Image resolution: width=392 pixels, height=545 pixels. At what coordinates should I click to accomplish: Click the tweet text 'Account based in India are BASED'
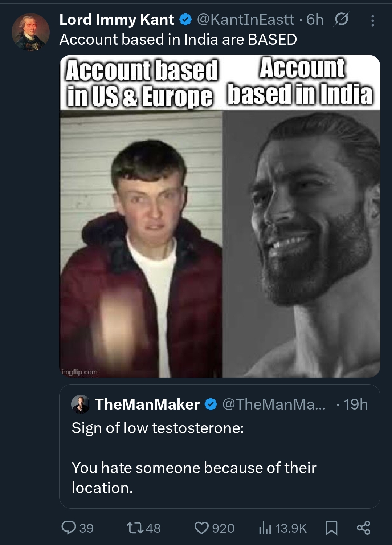pos(178,39)
